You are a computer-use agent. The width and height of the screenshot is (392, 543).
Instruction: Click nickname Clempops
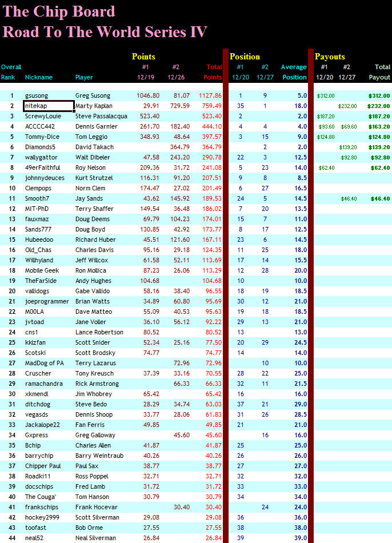[x=38, y=189]
